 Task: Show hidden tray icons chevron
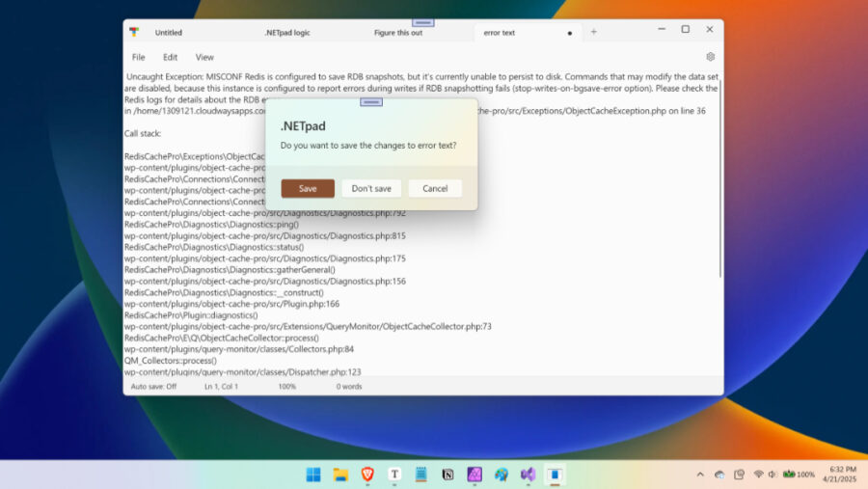[700, 475]
